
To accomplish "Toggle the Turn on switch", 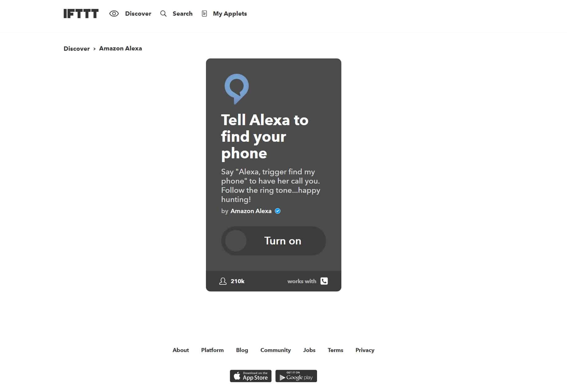I will (273, 241).
